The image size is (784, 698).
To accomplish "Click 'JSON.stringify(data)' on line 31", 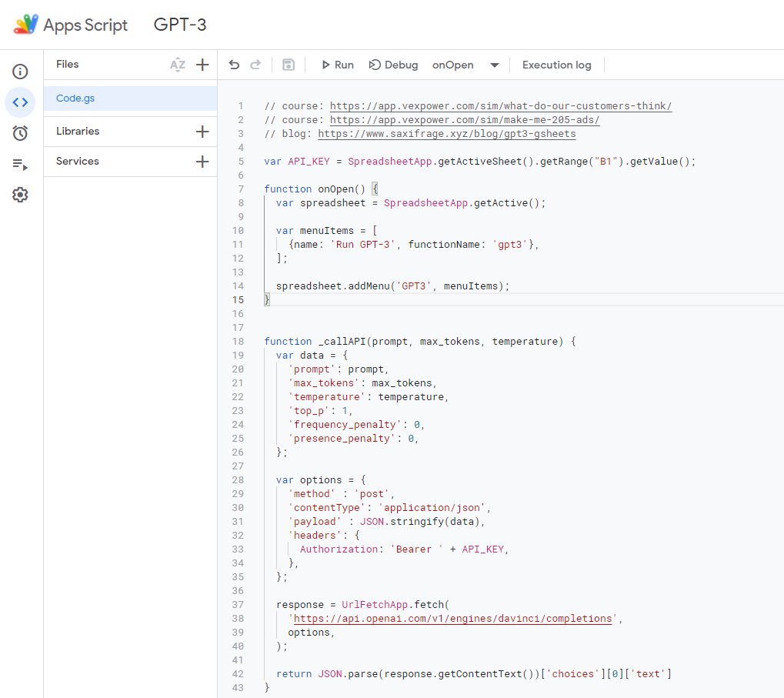I will (420, 522).
